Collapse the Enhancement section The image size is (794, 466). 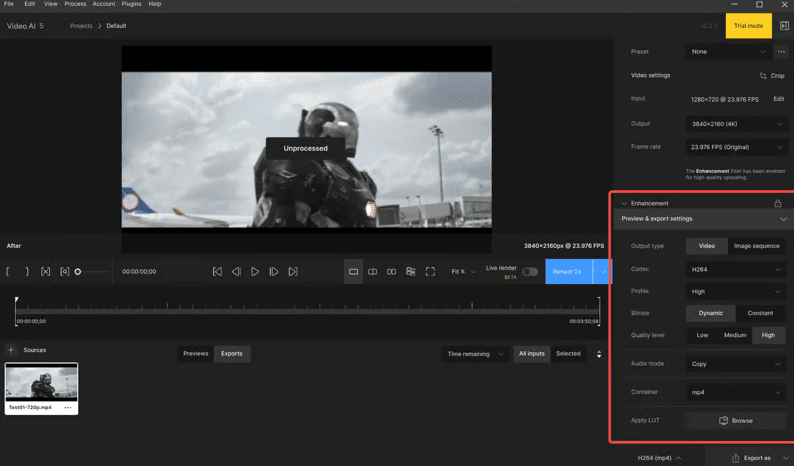(x=624, y=203)
